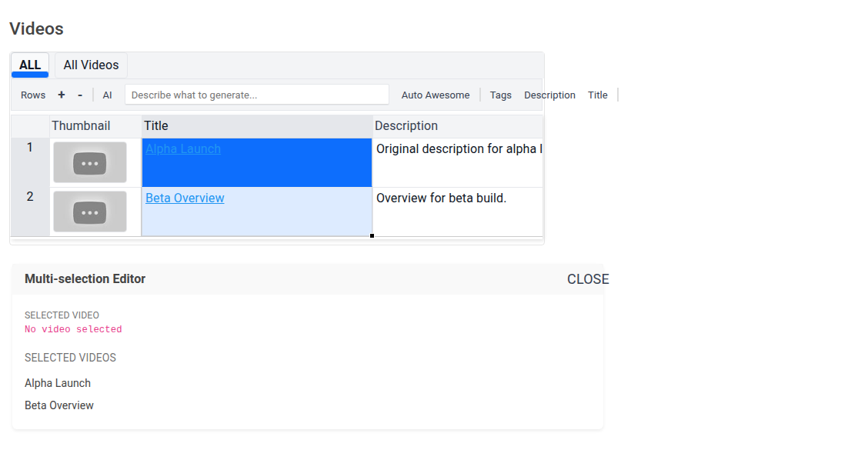Select the 'Original description for alpha' cell

(458, 163)
